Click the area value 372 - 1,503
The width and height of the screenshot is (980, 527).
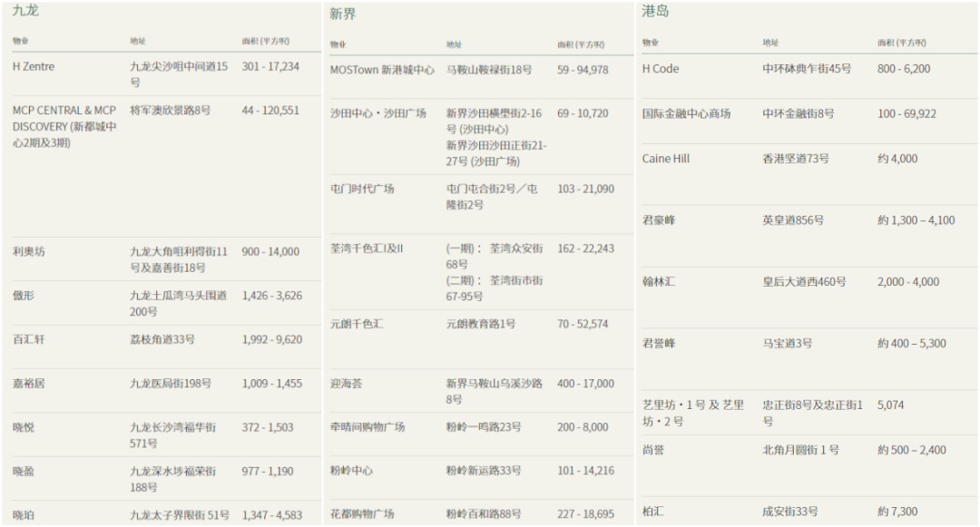click(x=268, y=427)
